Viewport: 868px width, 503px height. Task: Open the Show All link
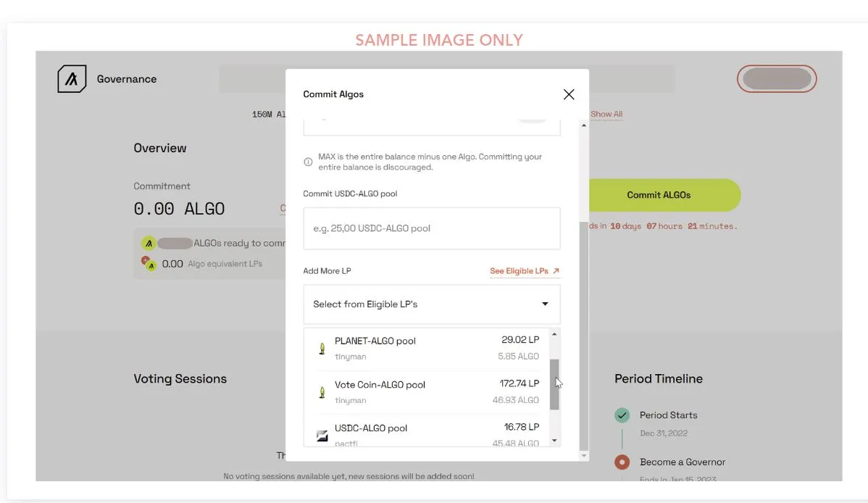point(606,114)
